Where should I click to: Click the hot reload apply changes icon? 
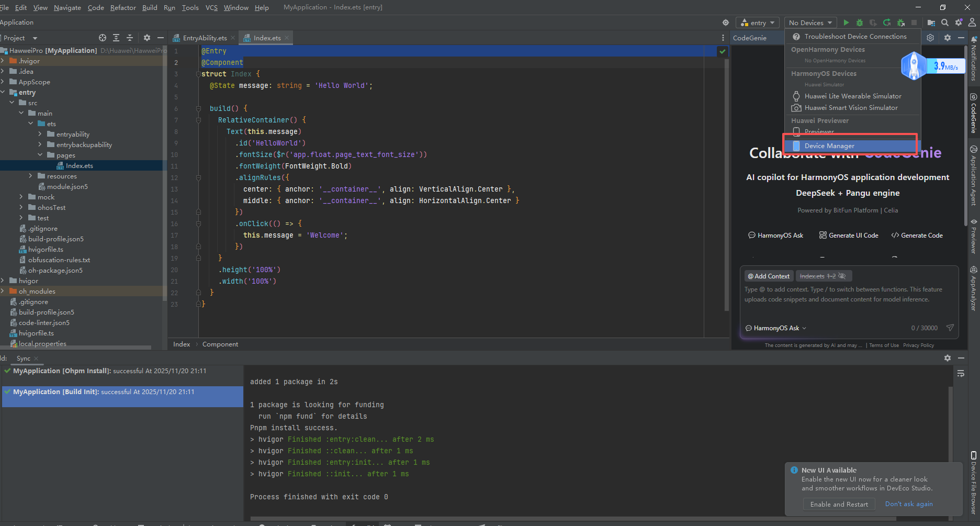[x=887, y=23]
